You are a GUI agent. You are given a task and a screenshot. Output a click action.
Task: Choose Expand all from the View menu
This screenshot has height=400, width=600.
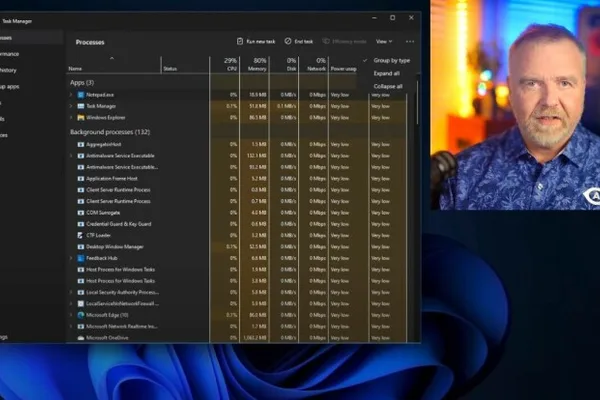point(386,73)
